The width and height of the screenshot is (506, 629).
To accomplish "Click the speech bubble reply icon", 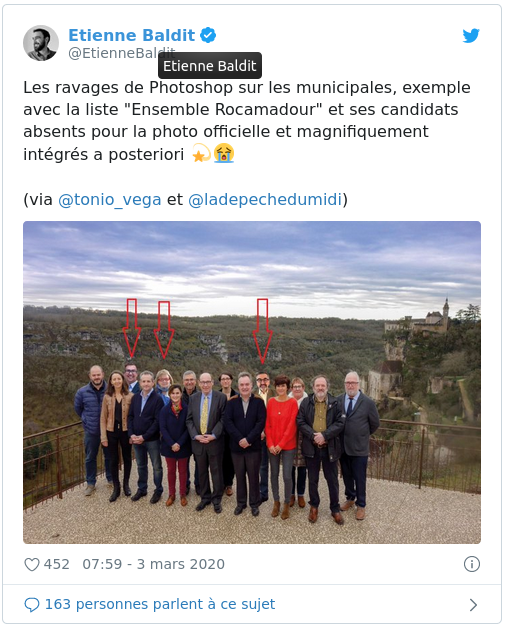I will point(32,605).
